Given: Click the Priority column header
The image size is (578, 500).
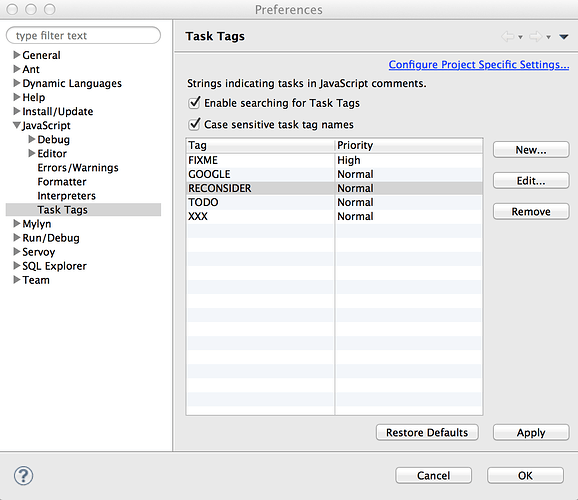Looking at the screenshot, I should (x=409, y=145).
